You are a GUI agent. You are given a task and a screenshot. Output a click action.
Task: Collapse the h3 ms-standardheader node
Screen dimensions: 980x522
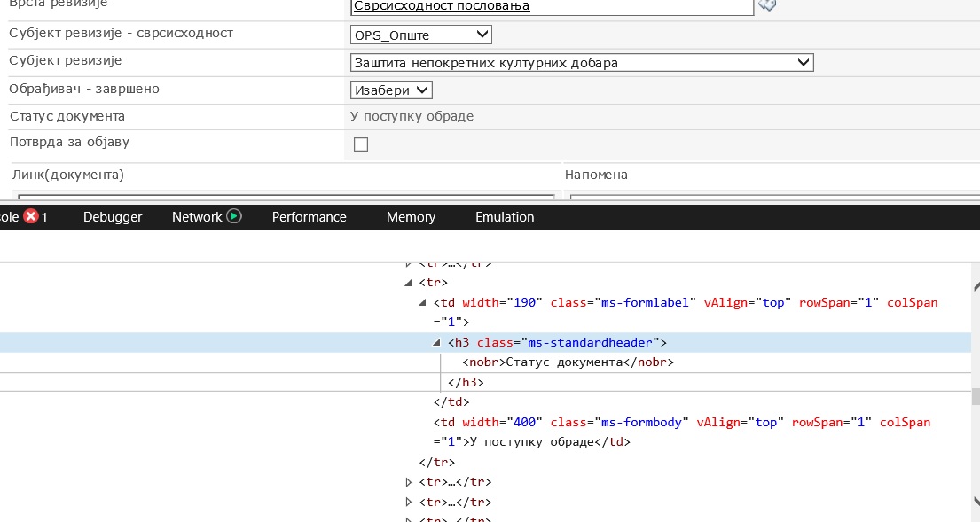pos(437,343)
